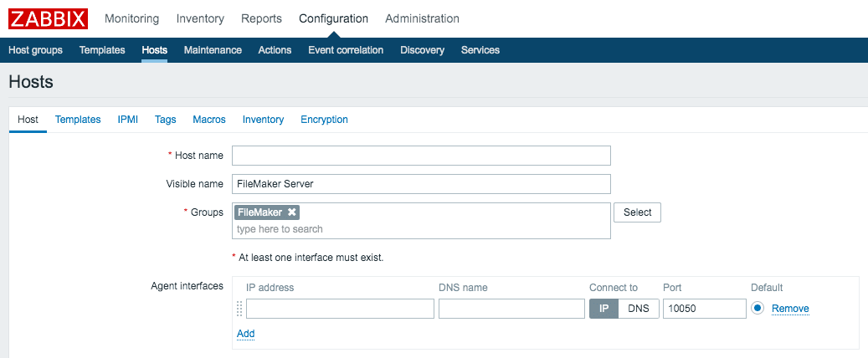Grab the agent interface drag handle
The height and width of the screenshot is (358, 868).
(x=239, y=309)
